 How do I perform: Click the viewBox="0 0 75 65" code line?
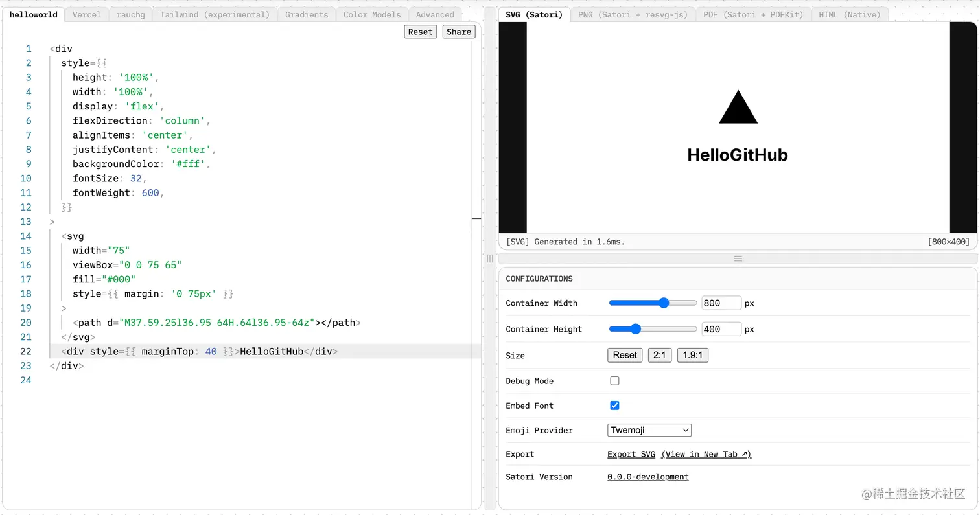click(127, 265)
